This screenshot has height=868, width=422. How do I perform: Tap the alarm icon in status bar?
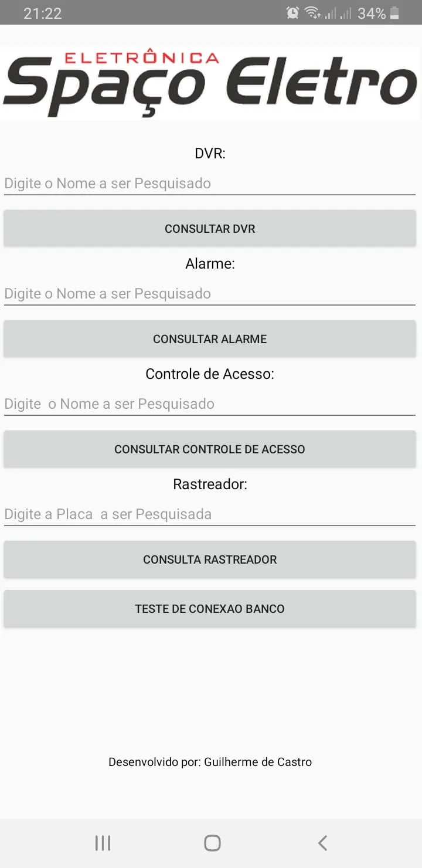(x=292, y=13)
